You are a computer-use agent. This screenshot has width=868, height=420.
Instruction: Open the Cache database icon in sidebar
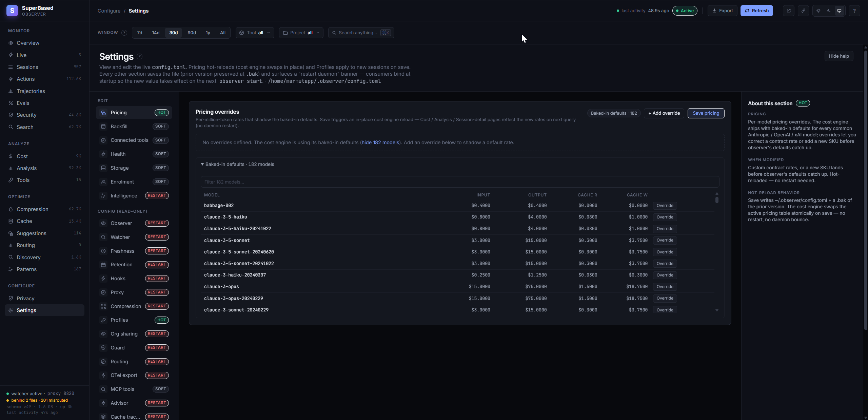[x=11, y=221]
